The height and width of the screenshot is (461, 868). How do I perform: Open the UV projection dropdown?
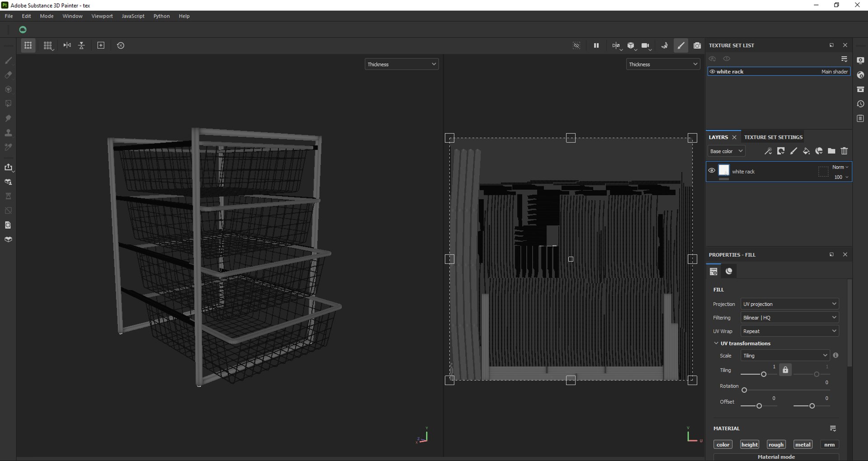point(789,304)
